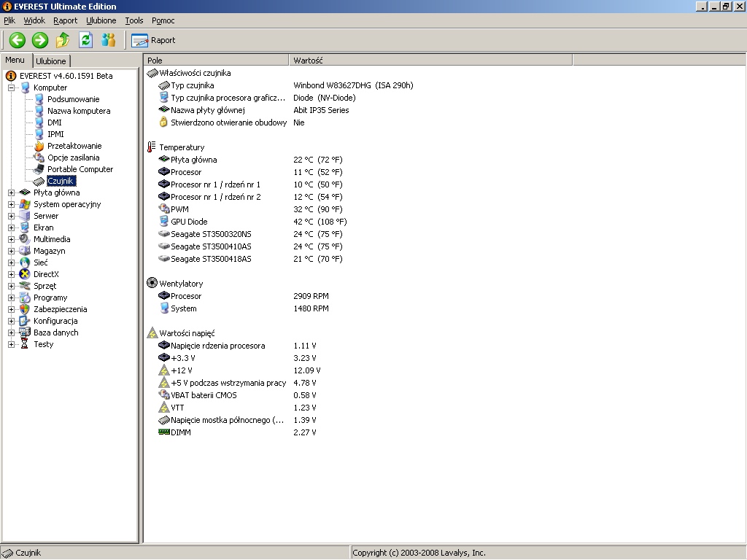Click the Baza danych database icon

pos(25,332)
